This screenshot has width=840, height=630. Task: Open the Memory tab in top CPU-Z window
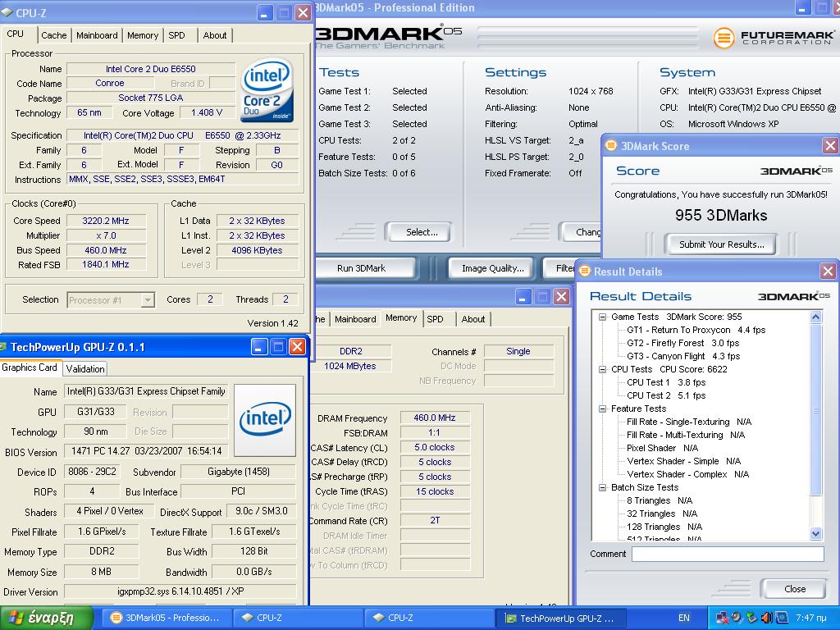pyautogui.click(x=143, y=35)
